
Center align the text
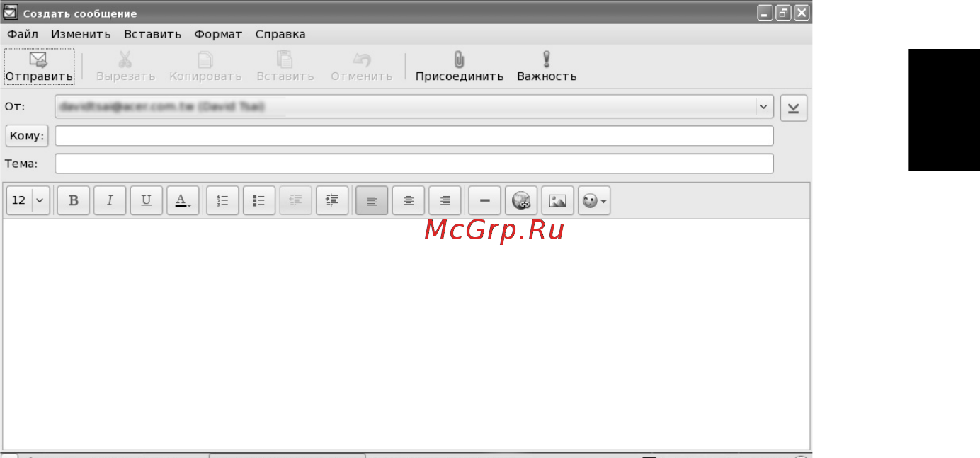coord(409,200)
